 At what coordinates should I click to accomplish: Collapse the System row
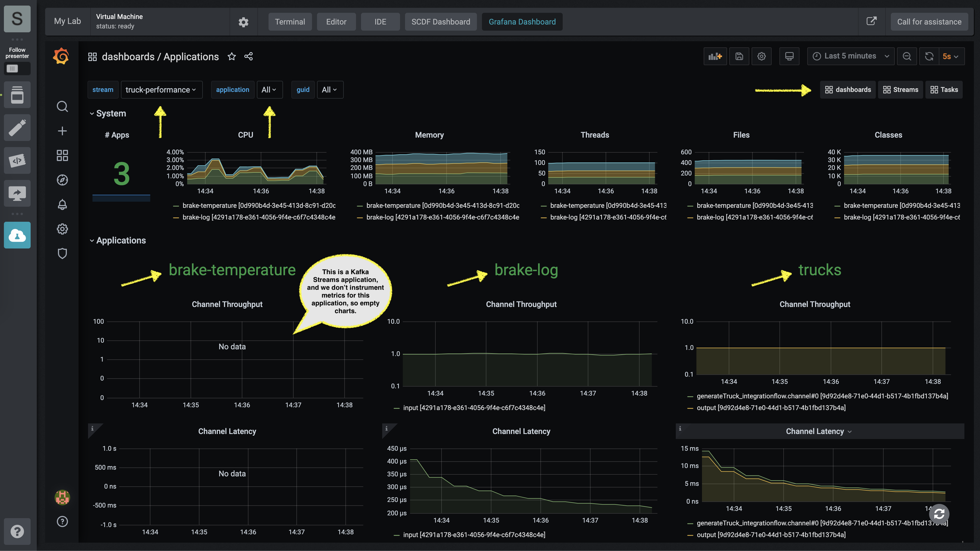(110, 113)
